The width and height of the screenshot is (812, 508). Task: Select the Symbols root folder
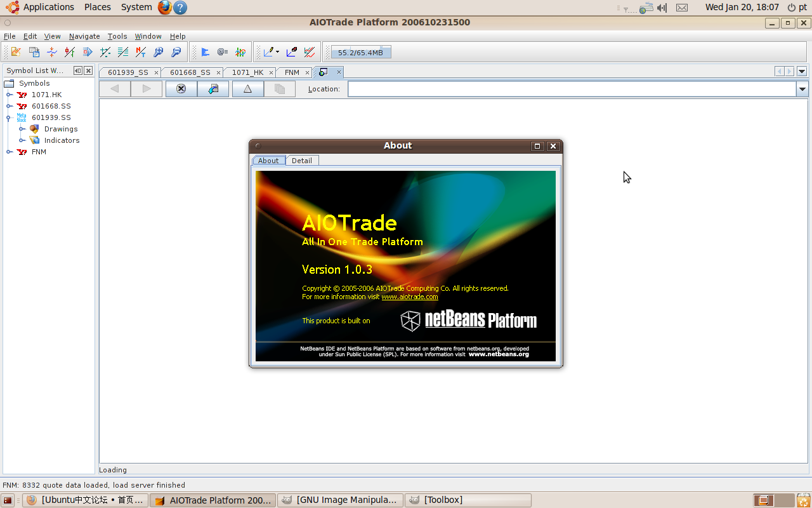pos(27,83)
